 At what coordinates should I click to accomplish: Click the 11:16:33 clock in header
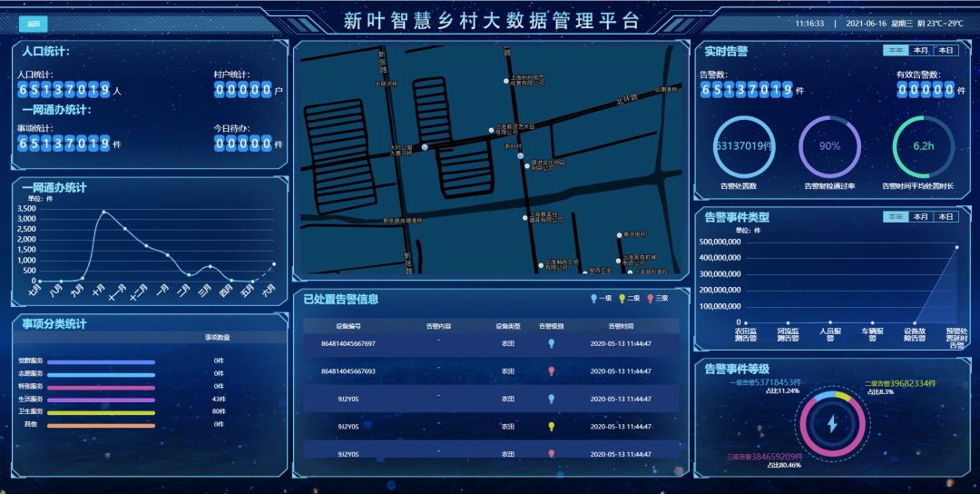point(810,23)
